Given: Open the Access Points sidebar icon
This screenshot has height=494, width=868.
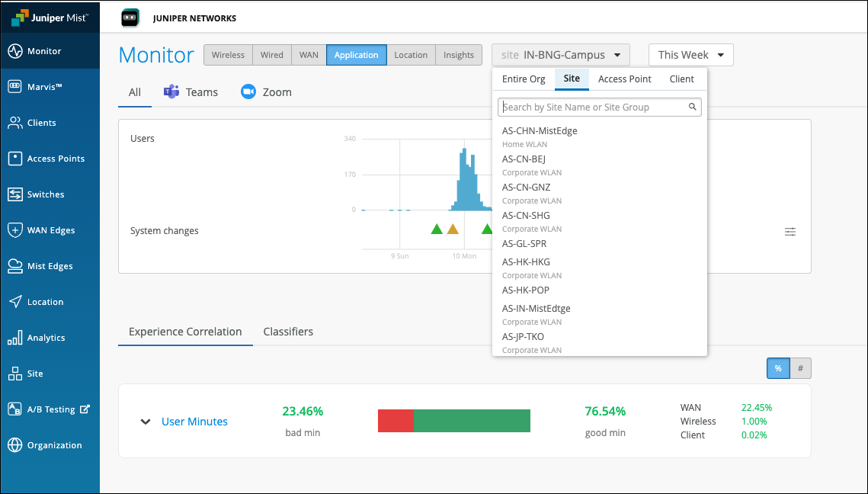Looking at the screenshot, I should (14, 159).
